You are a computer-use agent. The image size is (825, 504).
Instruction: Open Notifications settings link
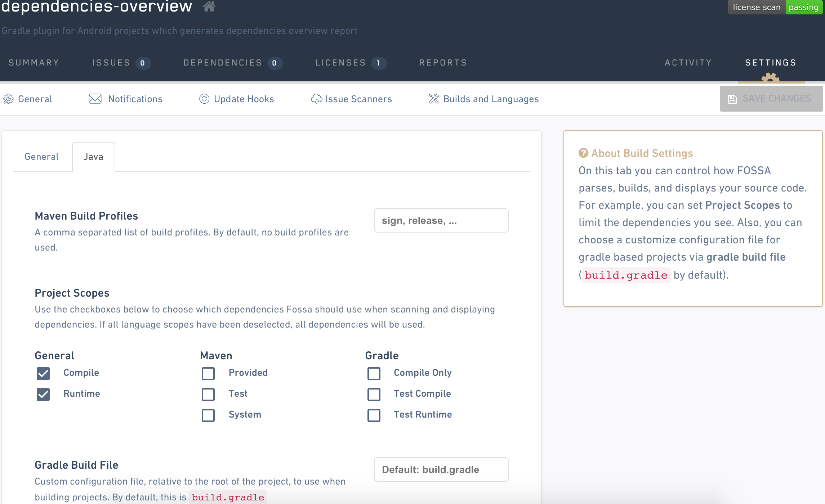[126, 99]
